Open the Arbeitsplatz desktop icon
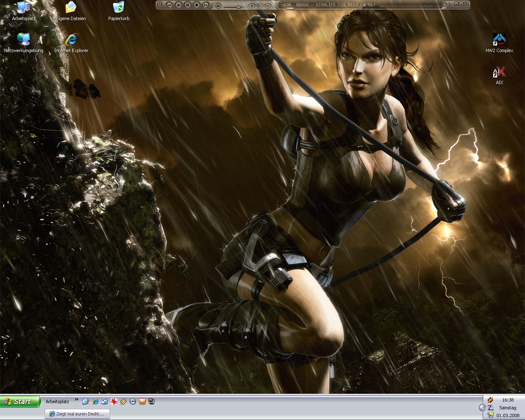Viewport: 525px width, 420px height. pyautogui.click(x=23, y=11)
